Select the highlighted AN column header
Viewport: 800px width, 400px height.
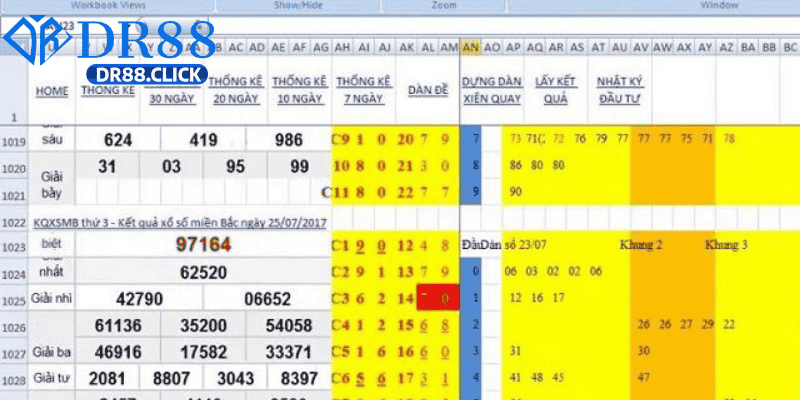(471, 47)
